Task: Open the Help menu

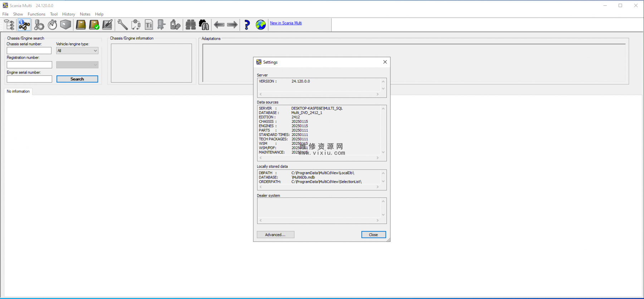Action: point(99,14)
